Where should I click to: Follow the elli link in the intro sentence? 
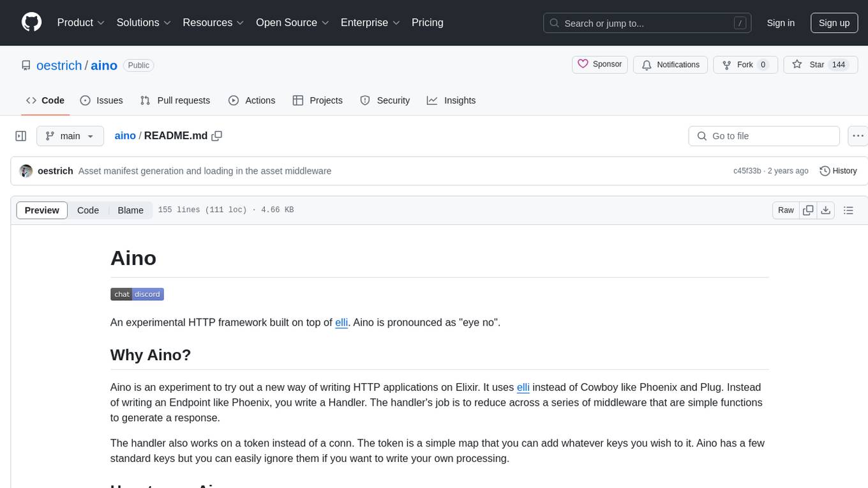click(341, 323)
